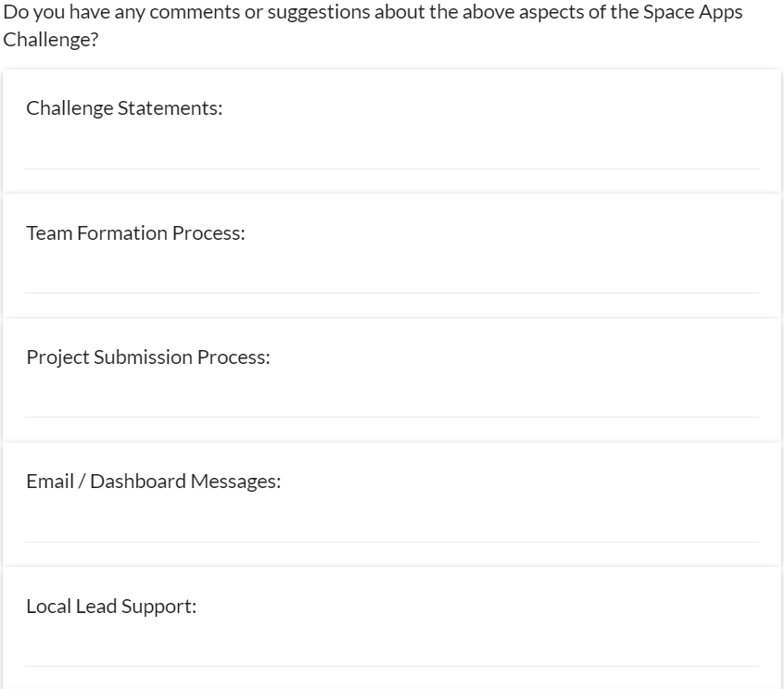This screenshot has width=784, height=689.
Task: Activate the Local Lead Support answer field
Action: pos(391,651)
